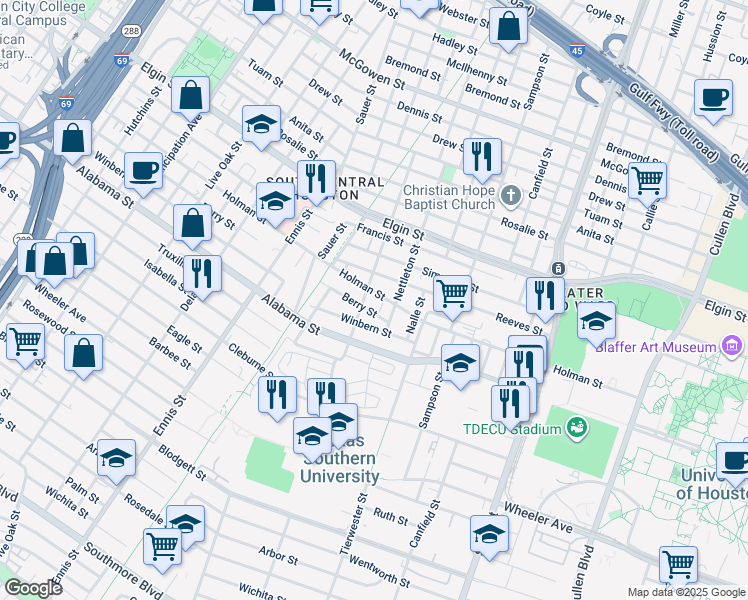Click the grocery cart marker near Rosedale St

click(162, 545)
